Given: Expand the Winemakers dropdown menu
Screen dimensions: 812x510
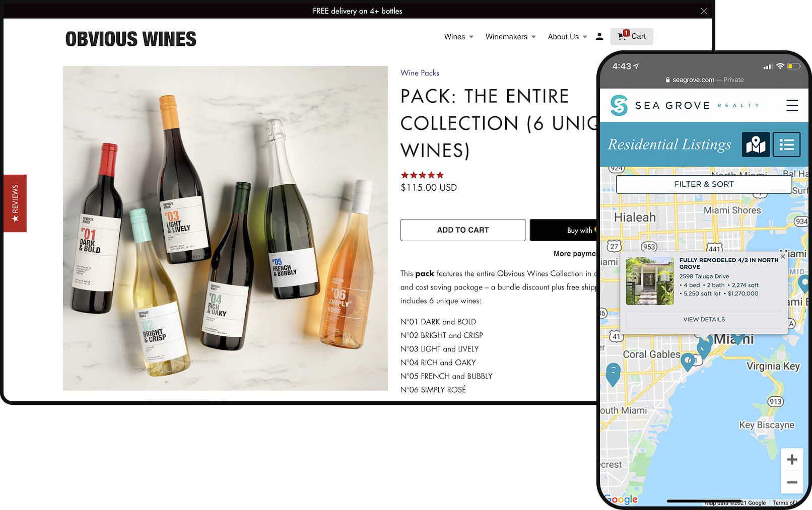Looking at the screenshot, I should click(510, 37).
